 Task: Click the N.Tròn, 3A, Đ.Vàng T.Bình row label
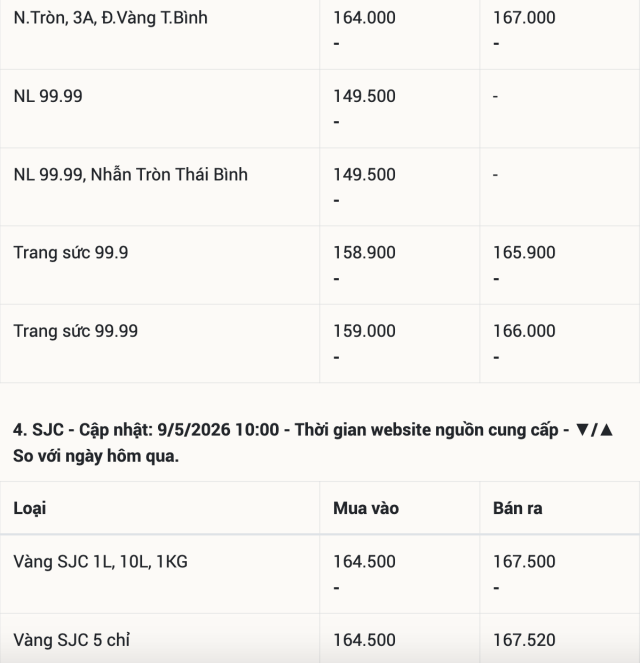(110, 18)
